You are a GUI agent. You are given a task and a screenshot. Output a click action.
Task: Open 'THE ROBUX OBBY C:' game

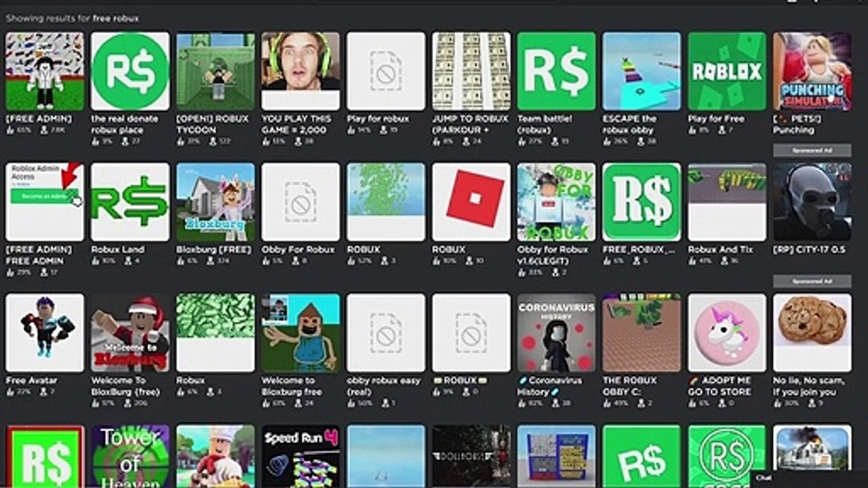point(642,333)
